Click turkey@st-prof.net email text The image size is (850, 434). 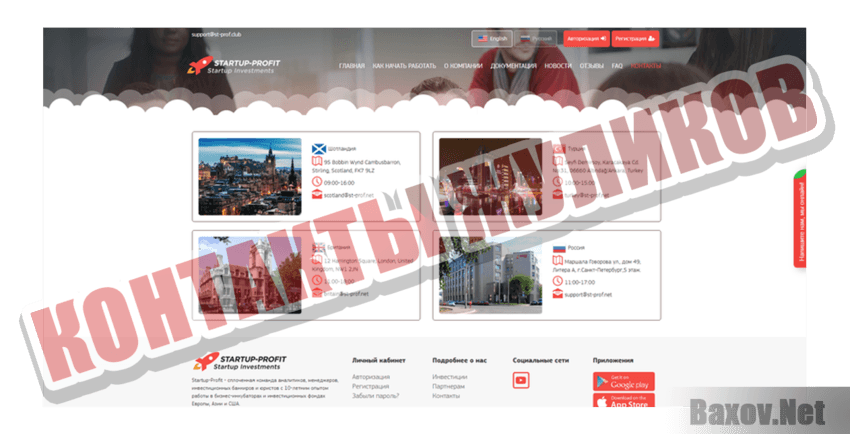(587, 196)
